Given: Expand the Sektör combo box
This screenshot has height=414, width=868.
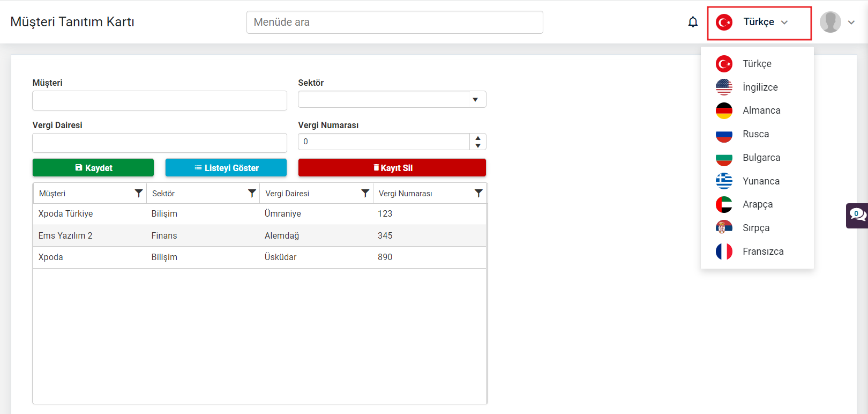Looking at the screenshot, I should pos(475,99).
